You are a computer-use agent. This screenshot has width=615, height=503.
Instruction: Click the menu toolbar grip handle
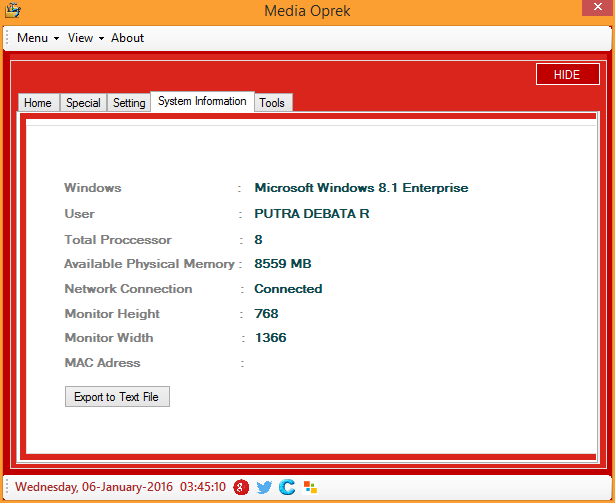[7, 38]
